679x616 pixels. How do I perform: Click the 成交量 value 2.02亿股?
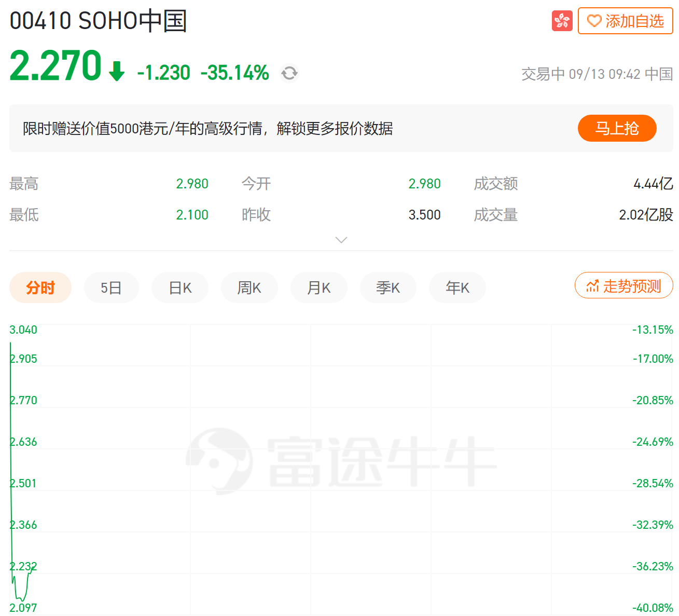646,215
